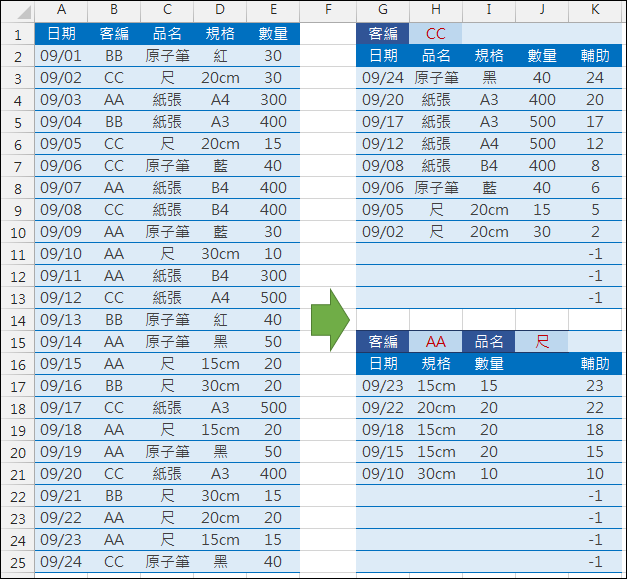The width and height of the screenshot is (627, 579).
Task: Click header 輔助 in cell K16
Action: coord(595,363)
